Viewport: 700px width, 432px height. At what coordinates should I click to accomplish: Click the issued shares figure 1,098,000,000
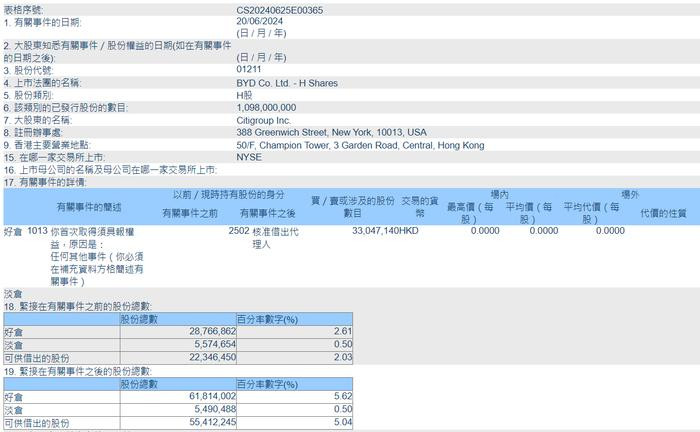tap(266, 108)
